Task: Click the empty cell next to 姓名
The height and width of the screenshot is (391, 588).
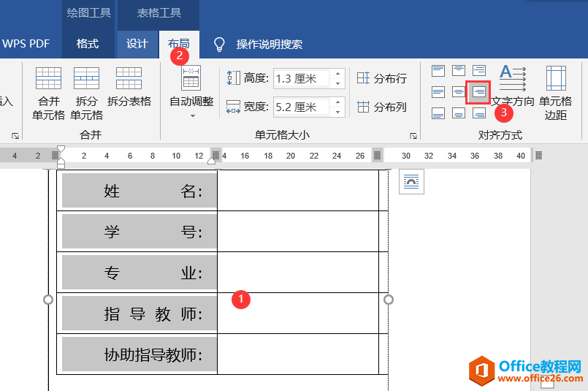Action: tap(298, 190)
